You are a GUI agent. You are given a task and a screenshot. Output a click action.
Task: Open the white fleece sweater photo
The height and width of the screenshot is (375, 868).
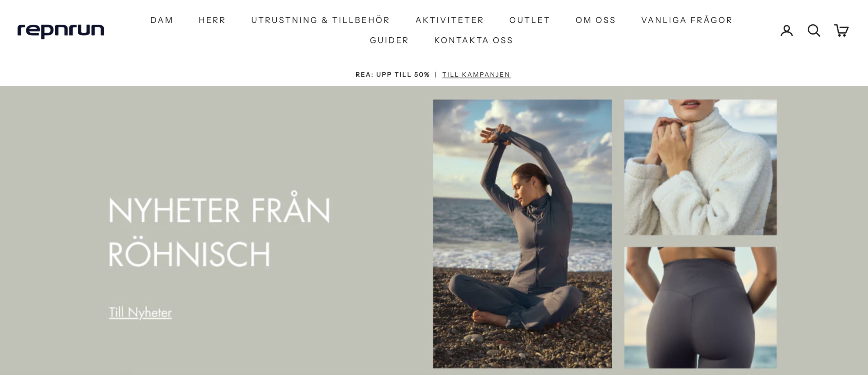pos(701,167)
